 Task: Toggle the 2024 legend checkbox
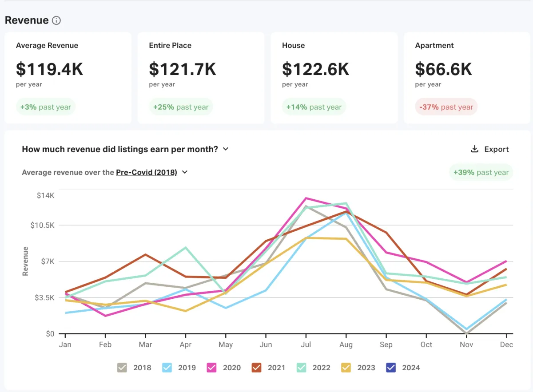[391, 368]
